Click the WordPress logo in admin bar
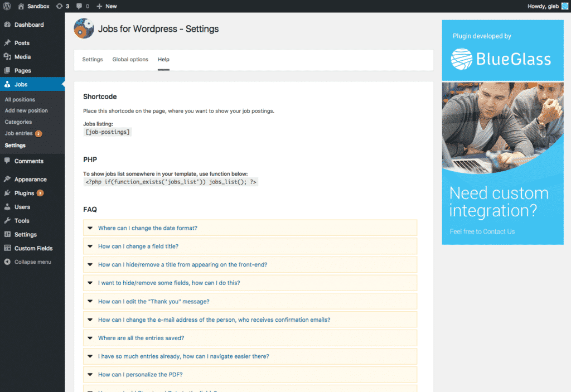 (7, 6)
